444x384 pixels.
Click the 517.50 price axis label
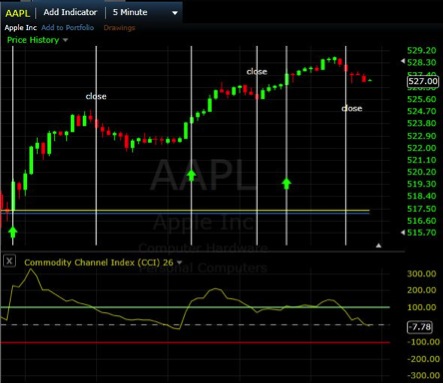tap(422, 209)
